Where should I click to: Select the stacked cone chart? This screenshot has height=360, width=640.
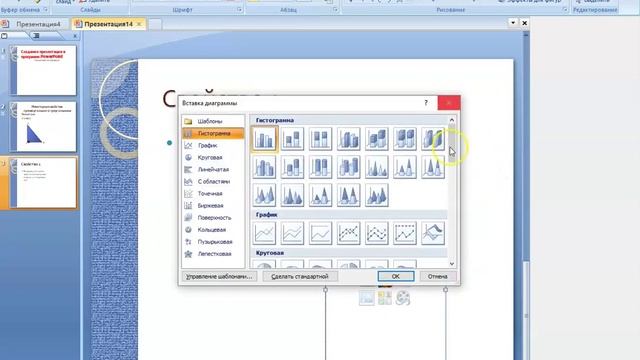point(405,167)
